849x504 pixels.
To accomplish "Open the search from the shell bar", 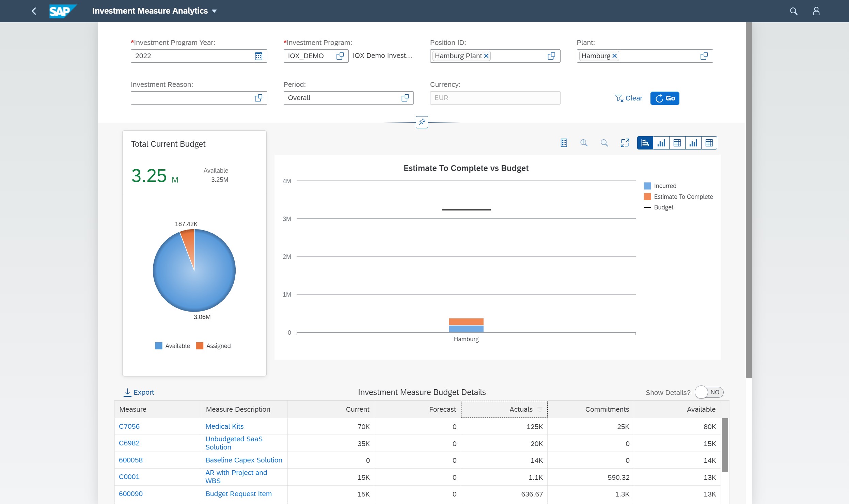I will point(793,11).
